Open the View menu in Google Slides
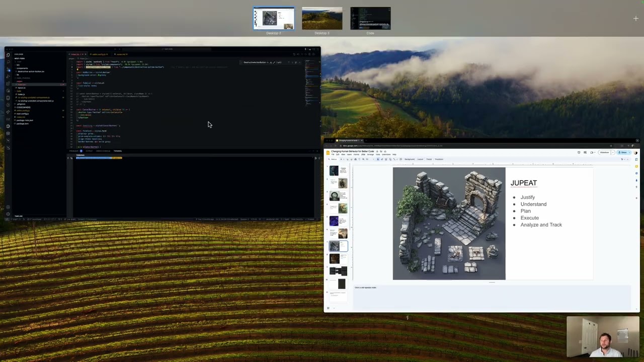Image resolution: width=644 pixels, height=362 pixels. click(343, 154)
